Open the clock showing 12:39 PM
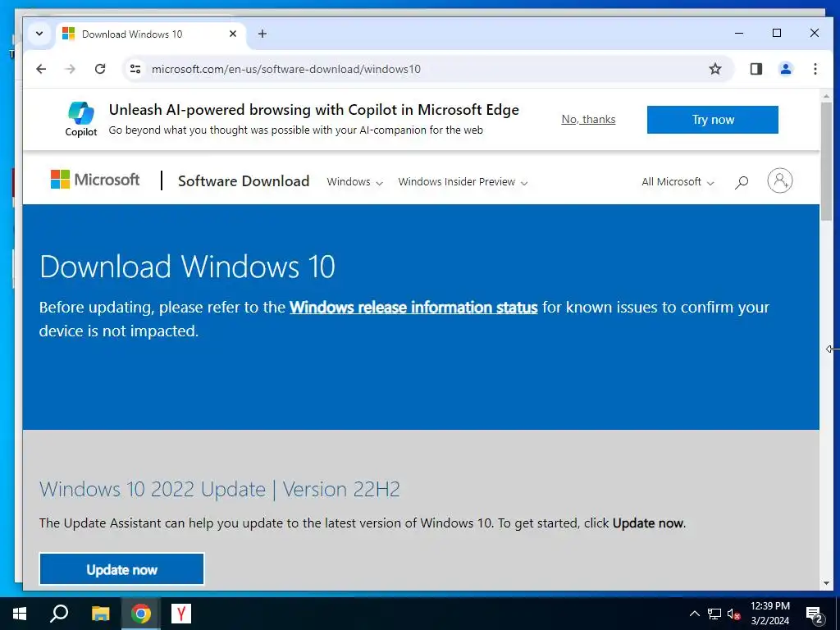840x630 pixels. pos(769,614)
